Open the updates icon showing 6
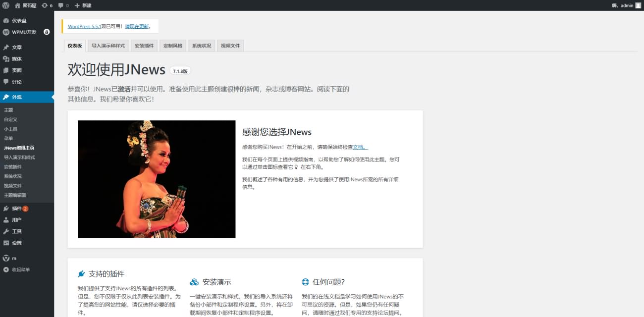 45,5
